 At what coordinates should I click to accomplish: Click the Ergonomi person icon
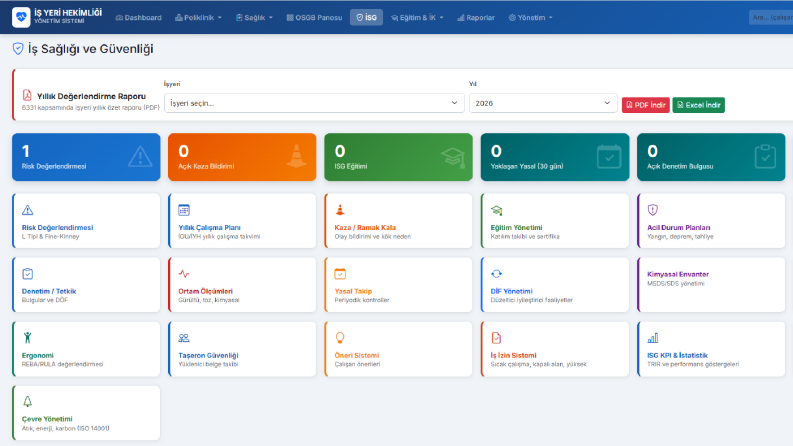(x=27, y=338)
